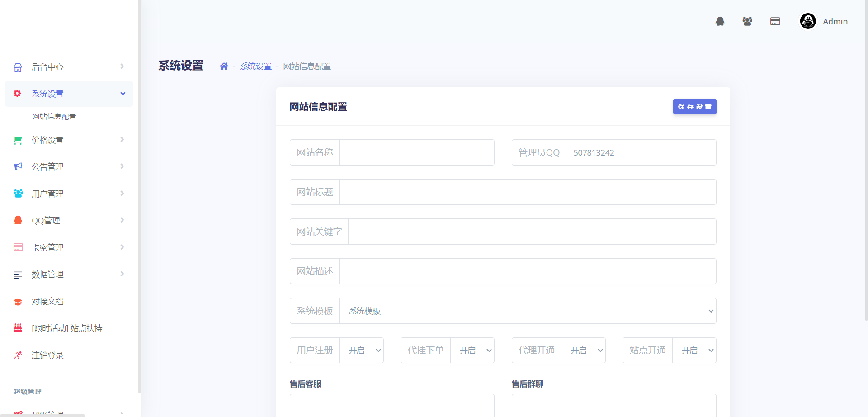Expand the 价格设置 chevron

click(x=122, y=140)
